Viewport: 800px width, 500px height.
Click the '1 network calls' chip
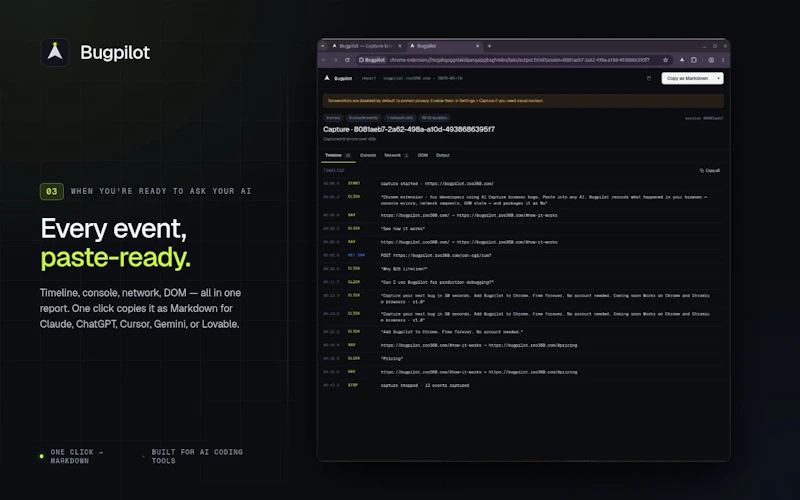[x=399, y=118]
